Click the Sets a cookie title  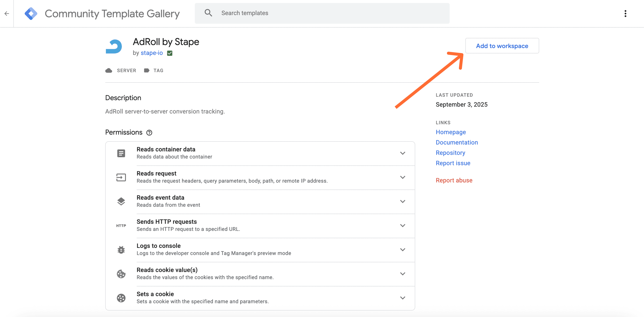(x=155, y=294)
